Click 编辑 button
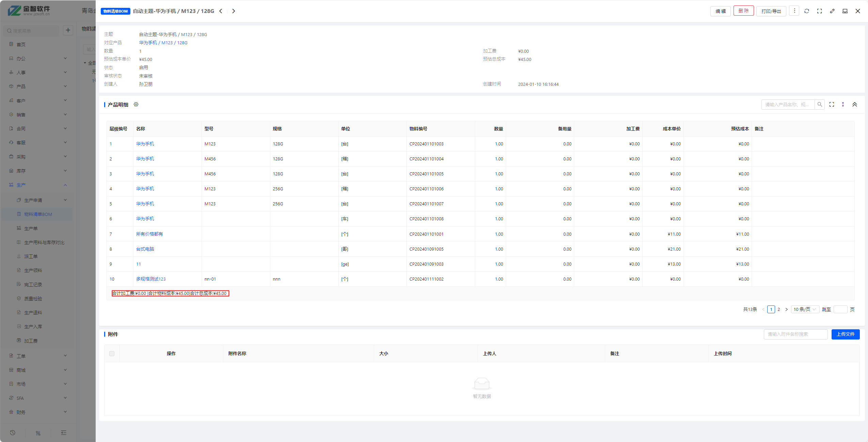This screenshot has height=442, width=868. [x=721, y=11]
